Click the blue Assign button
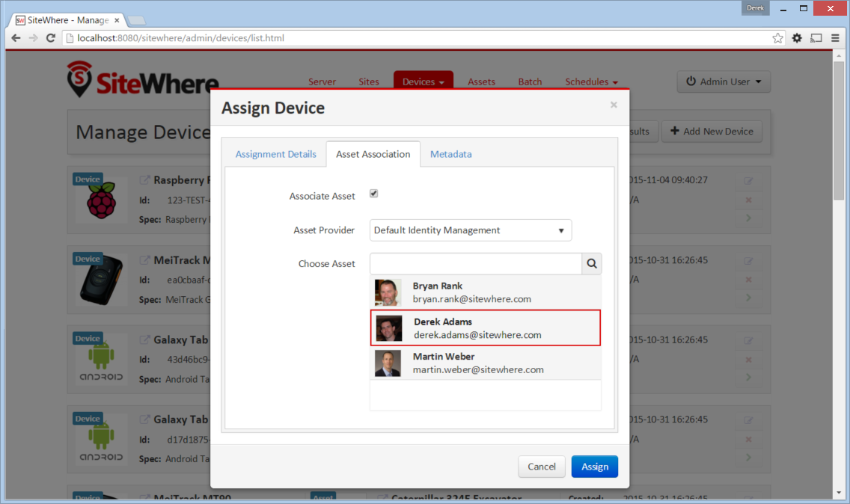850x504 pixels. click(x=595, y=467)
